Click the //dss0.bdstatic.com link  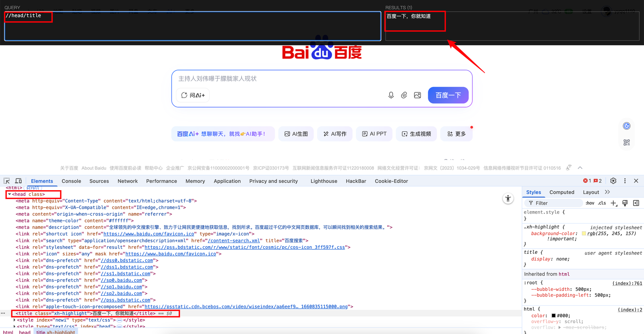[x=127, y=260]
